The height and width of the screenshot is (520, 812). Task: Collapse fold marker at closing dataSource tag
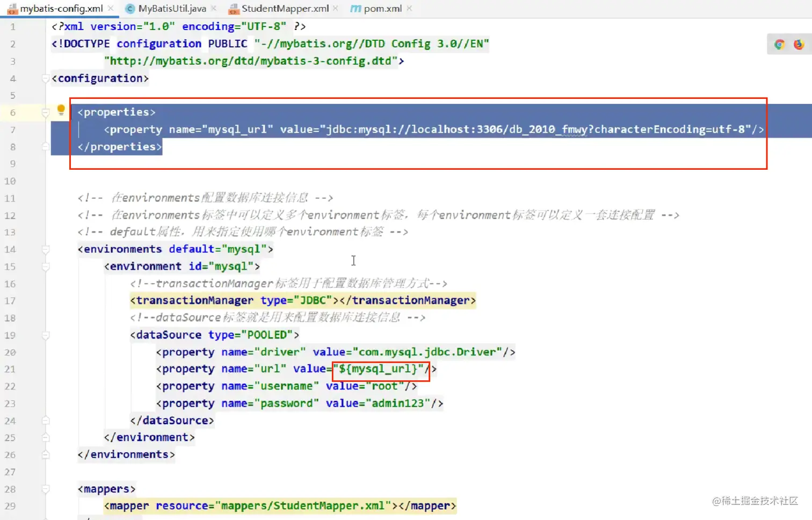[x=46, y=421]
